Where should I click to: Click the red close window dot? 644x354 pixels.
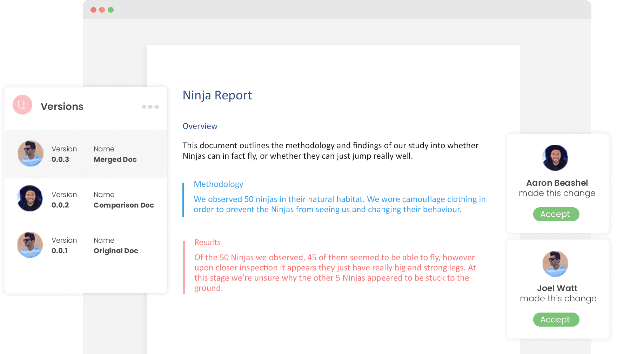click(93, 10)
